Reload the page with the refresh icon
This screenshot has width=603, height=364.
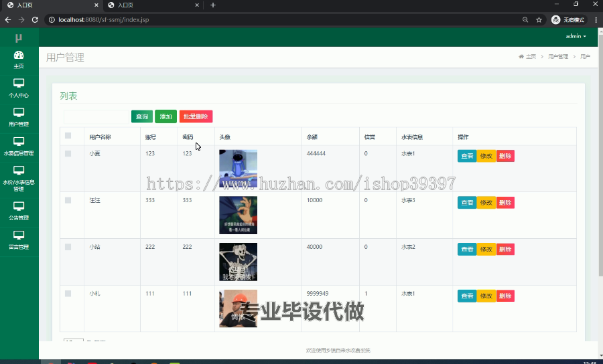[x=35, y=19]
